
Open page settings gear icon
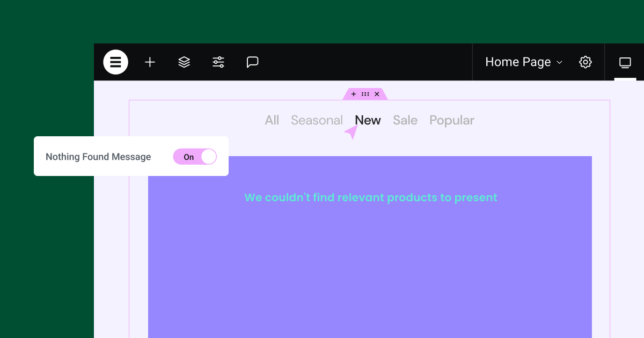point(586,62)
